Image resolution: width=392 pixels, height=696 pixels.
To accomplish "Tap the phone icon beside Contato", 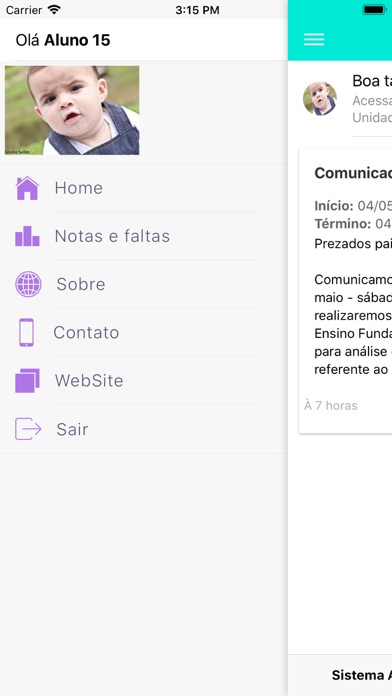I will tap(26, 332).
